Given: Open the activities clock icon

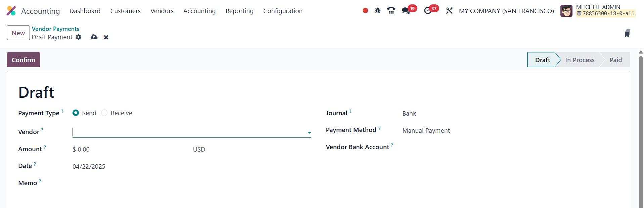Looking at the screenshot, I should [x=428, y=11].
